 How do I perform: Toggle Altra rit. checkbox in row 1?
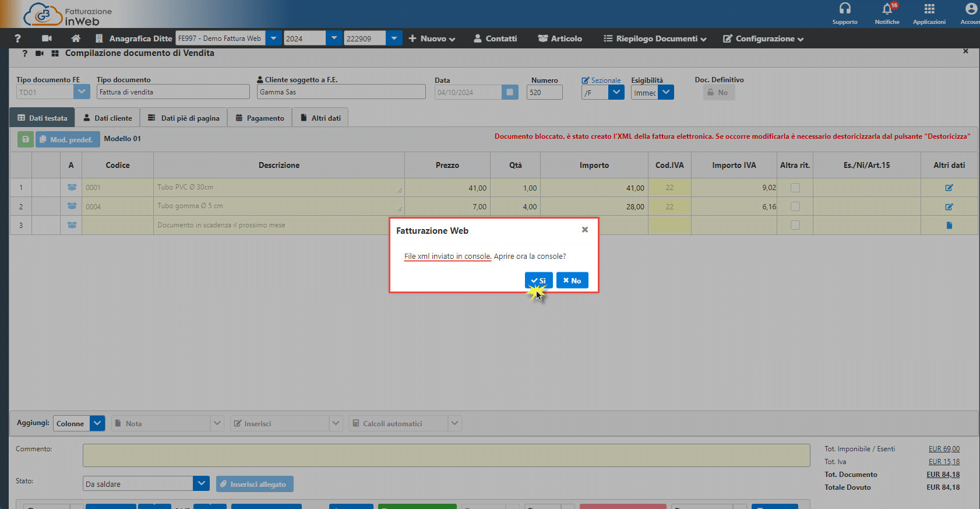point(795,188)
